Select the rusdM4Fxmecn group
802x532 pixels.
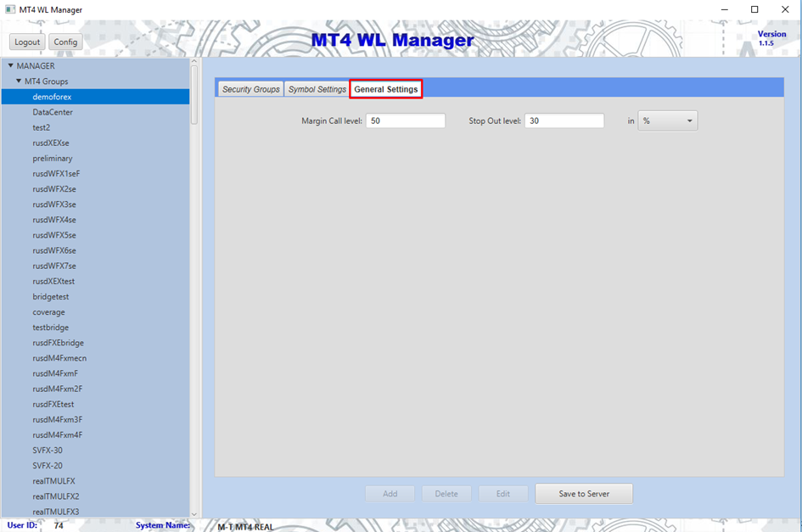[x=95, y=357]
